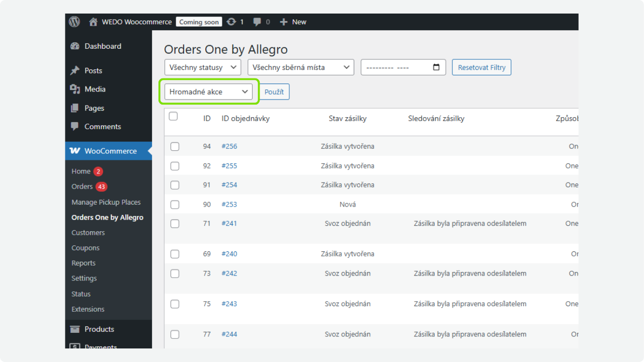Select the Dashboard icon in the sidebar

[x=74, y=46]
